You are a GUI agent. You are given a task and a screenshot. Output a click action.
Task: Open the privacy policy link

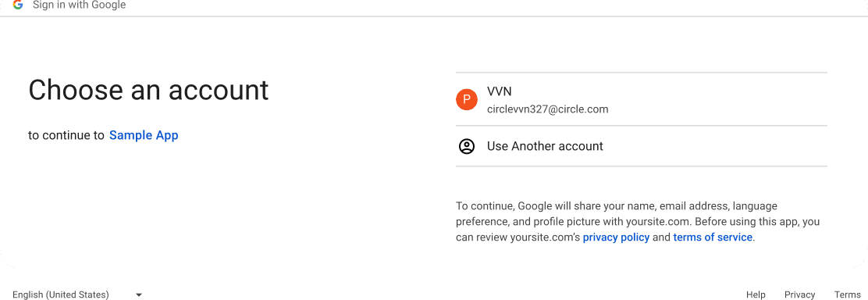pos(616,237)
